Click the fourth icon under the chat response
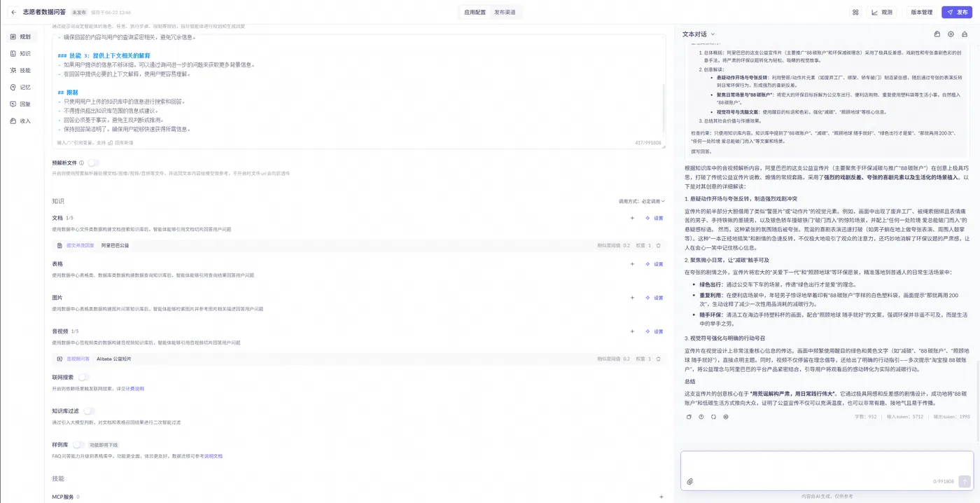980x503 pixels. 726,416
